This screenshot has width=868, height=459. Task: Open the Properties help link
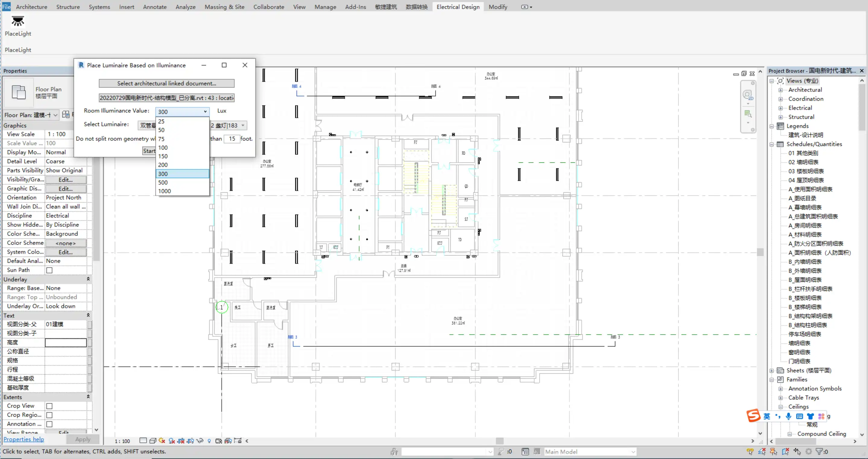click(x=24, y=439)
